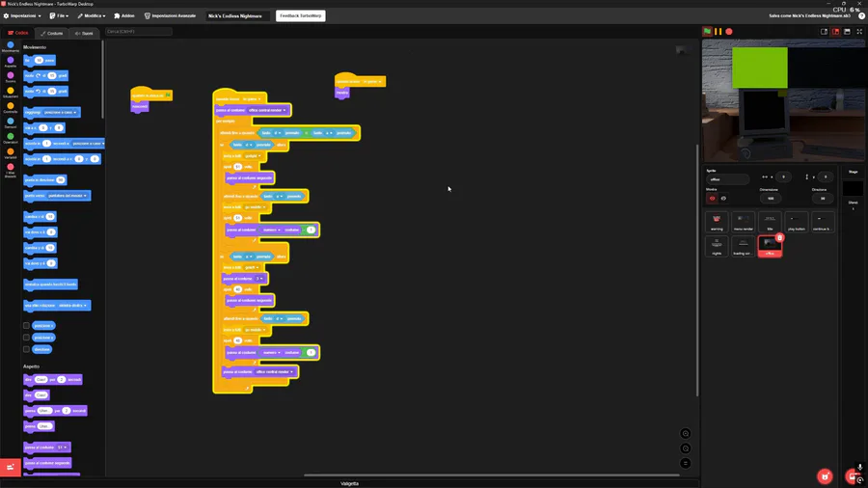
Task: Enable the 'direzione' reporter checkbox
Action: [x=26, y=349]
